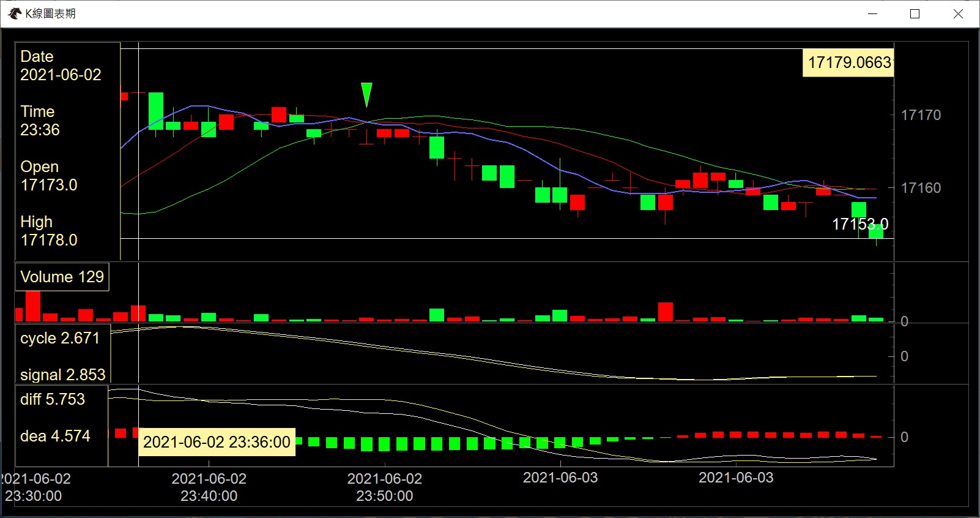Click the signal 2.853 value
Viewport: 980px width, 518px height.
63,374
